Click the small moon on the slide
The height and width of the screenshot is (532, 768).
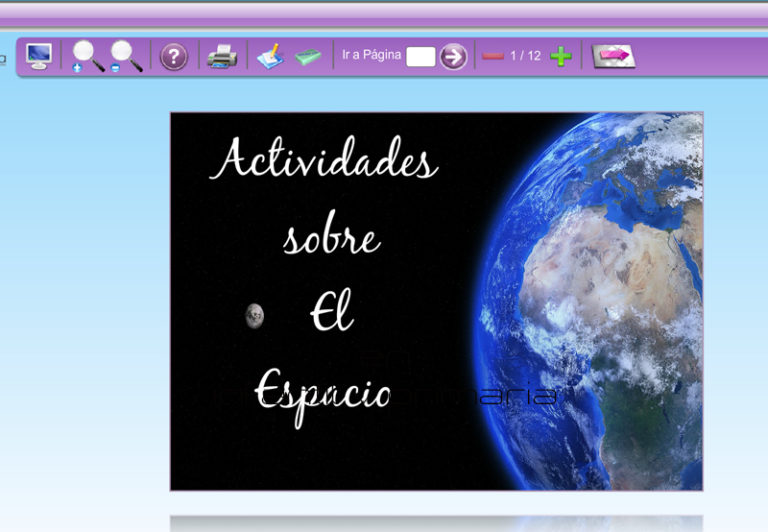tap(255, 316)
